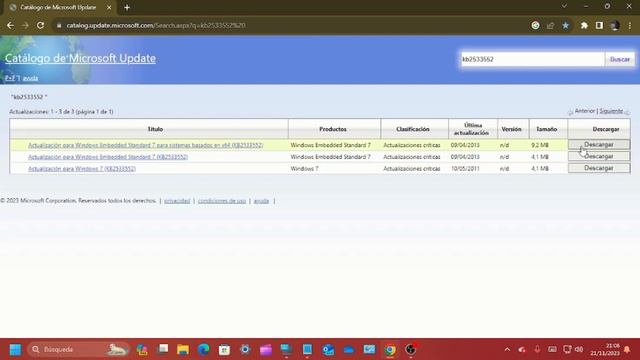640x360 pixels.
Task: Sort by the Productos column header
Action: [x=333, y=129]
